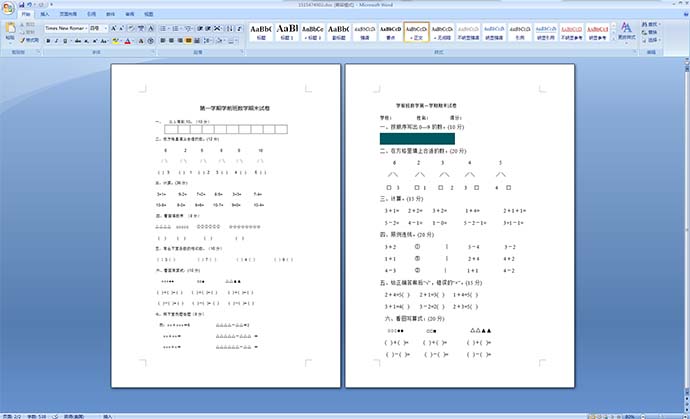Viewport: 690px width, 419px height.
Task: Click the font color red A swatch
Action: tap(127, 42)
